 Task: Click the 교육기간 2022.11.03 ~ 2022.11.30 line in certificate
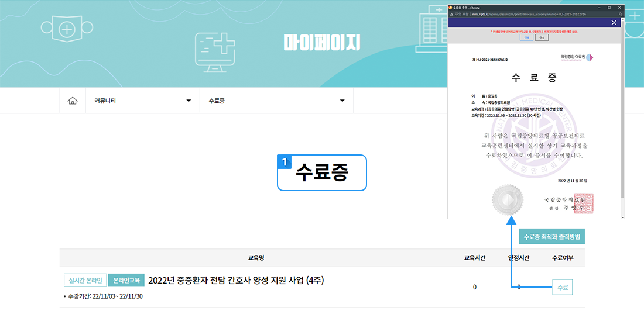tap(506, 116)
